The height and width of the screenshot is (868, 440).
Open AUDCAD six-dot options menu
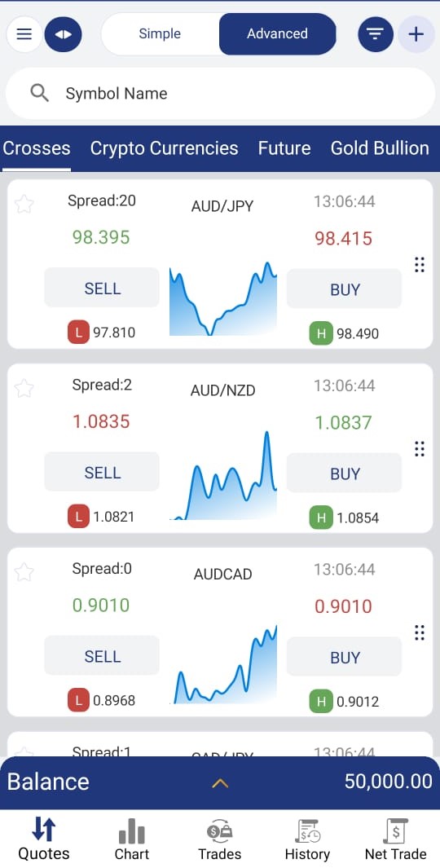pyautogui.click(x=420, y=632)
